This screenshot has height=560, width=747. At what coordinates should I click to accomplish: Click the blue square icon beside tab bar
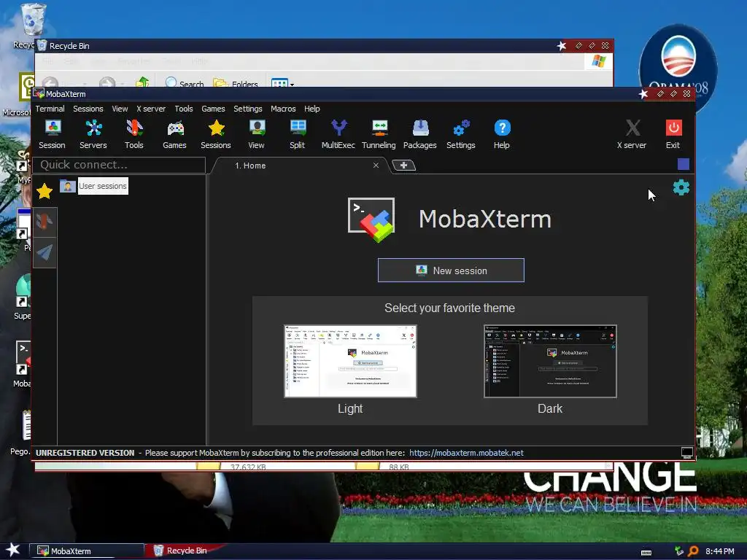(683, 164)
